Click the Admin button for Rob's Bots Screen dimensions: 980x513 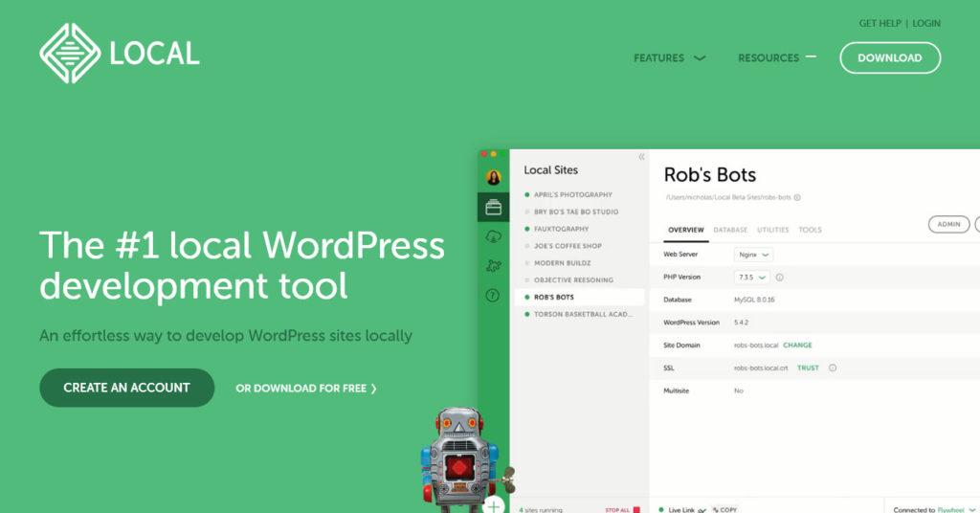pyautogui.click(x=948, y=224)
